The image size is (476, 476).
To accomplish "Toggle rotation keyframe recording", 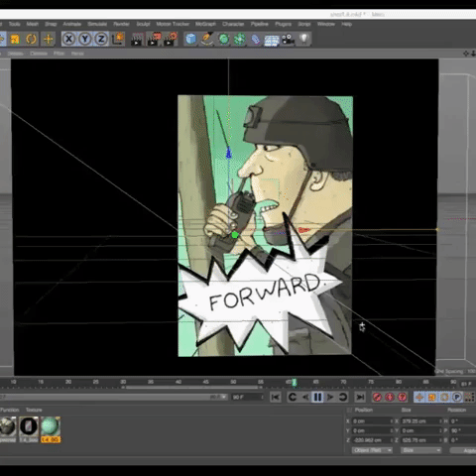I will [444, 397].
